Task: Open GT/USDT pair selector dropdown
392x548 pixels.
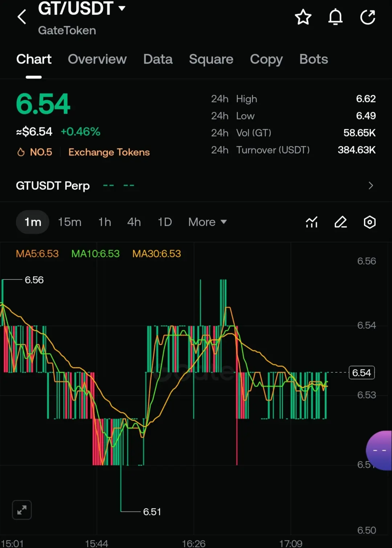Action: (x=82, y=8)
